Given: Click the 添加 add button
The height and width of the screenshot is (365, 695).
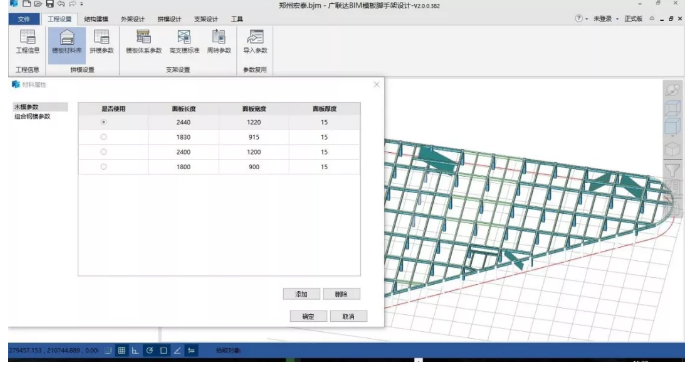Looking at the screenshot, I should 301,294.
